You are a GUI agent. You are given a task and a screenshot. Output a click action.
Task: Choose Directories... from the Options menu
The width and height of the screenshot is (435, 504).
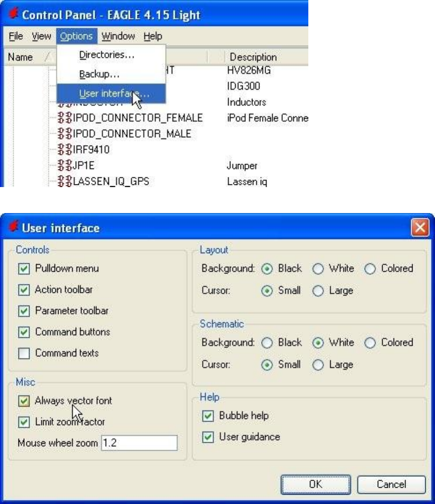111,55
